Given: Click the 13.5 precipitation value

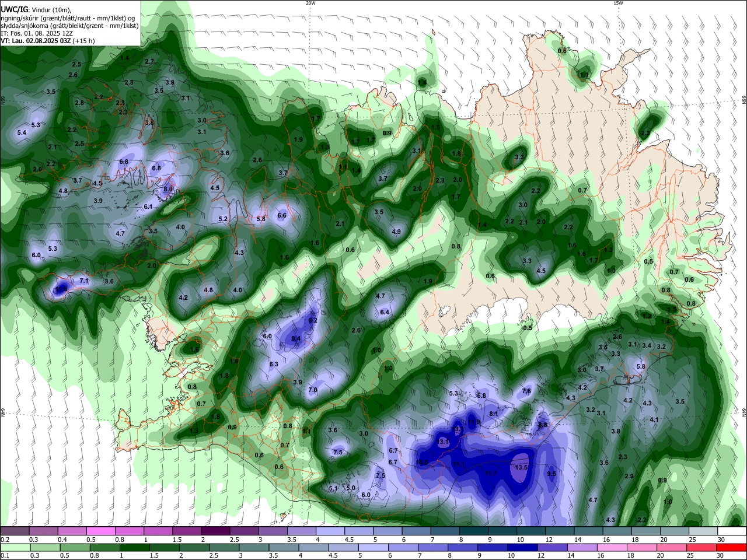Looking at the screenshot, I should tap(522, 467).
